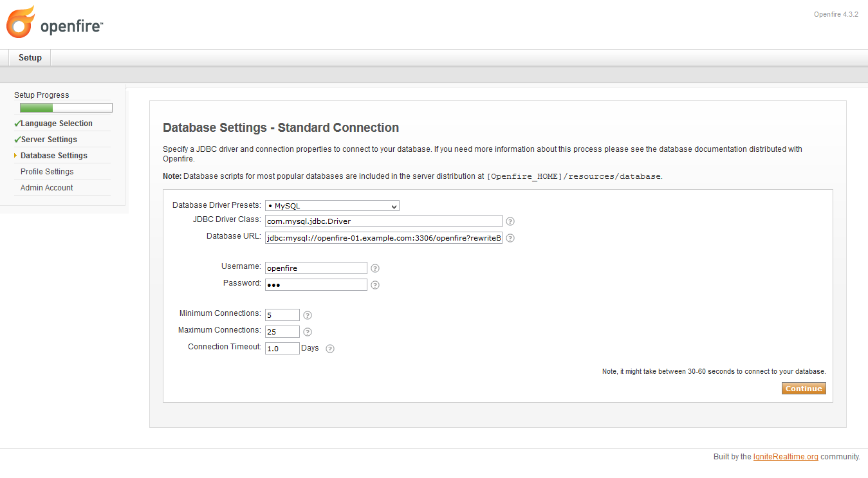Open help icon beside Username field
Image resolution: width=868 pixels, height=478 pixels.
[375, 268]
